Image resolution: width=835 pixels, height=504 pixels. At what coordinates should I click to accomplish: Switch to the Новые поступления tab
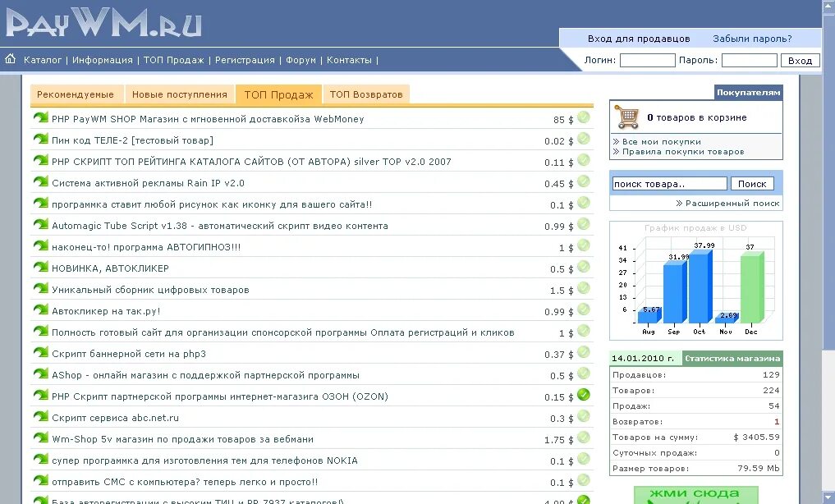point(180,94)
